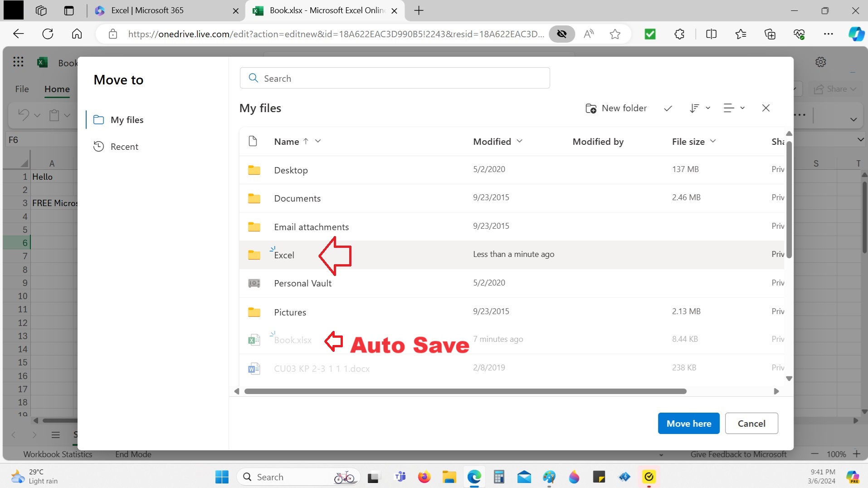Open Recent locations list
The width and height of the screenshot is (868, 488).
124,147
